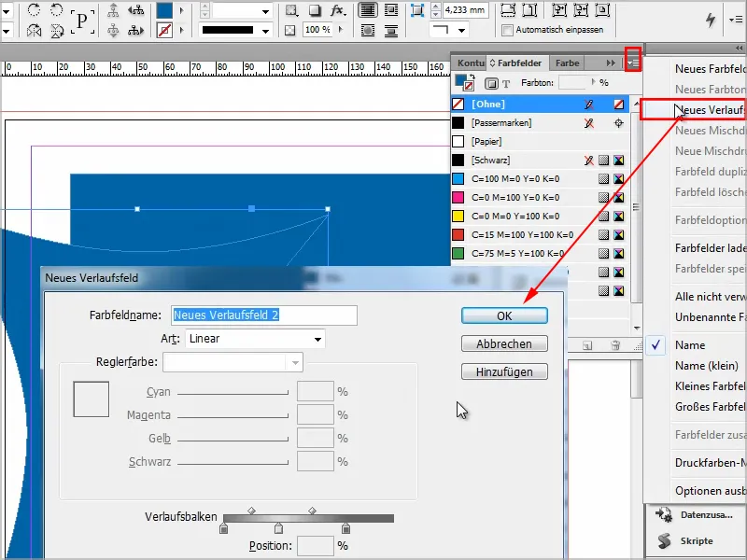Screen dimensions: 747x560
Task: Select the next object icon
Action: [135, 31]
